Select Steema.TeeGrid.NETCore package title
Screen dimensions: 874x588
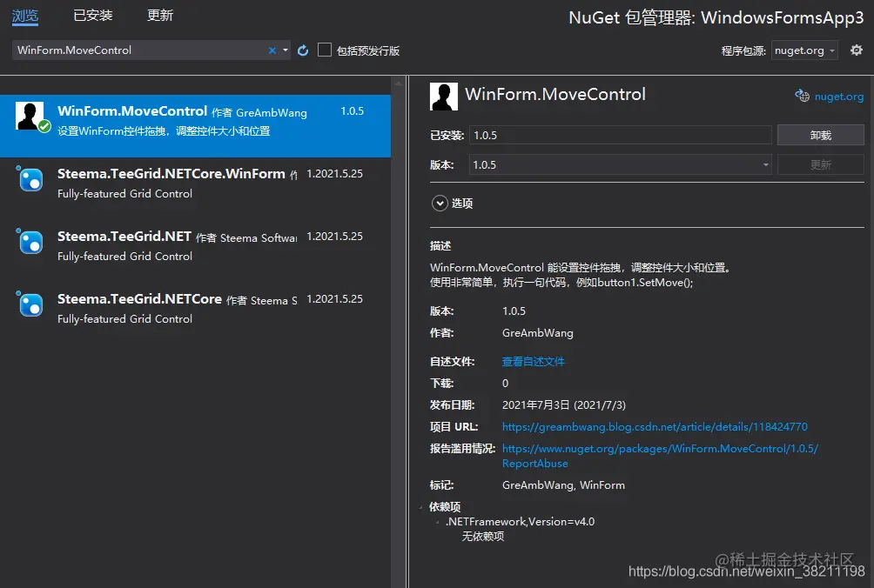coord(139,299)
